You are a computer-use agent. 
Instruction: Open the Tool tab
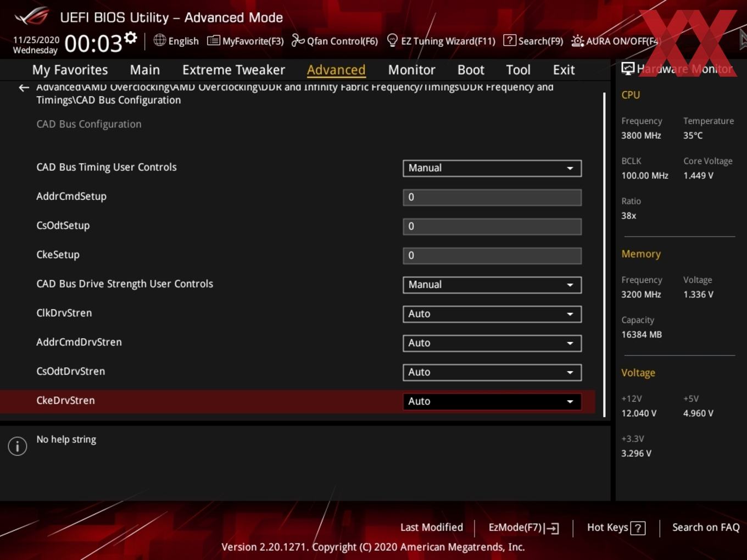[x=518, y=70]
